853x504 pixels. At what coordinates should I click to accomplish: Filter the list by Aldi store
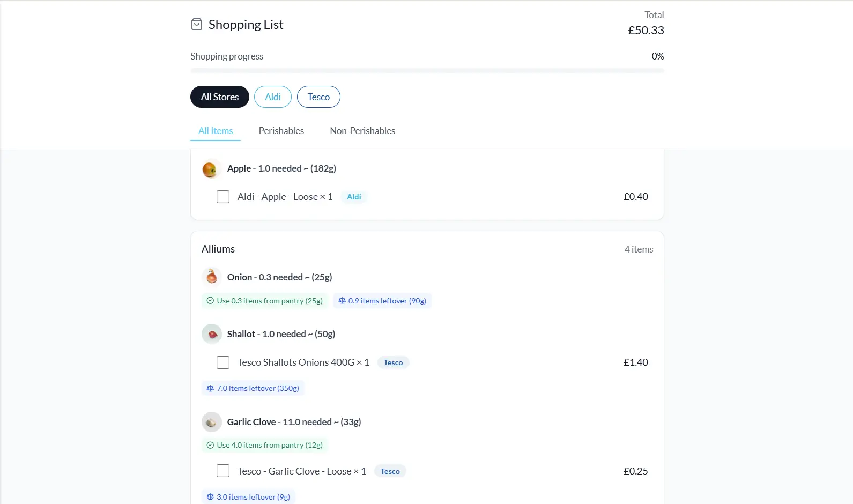[272, 97]
